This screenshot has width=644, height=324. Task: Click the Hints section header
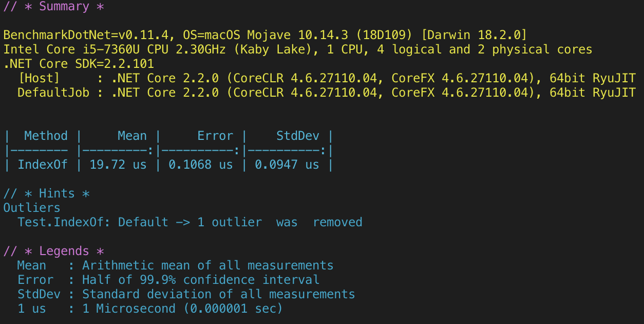click(x=46, y=193)
